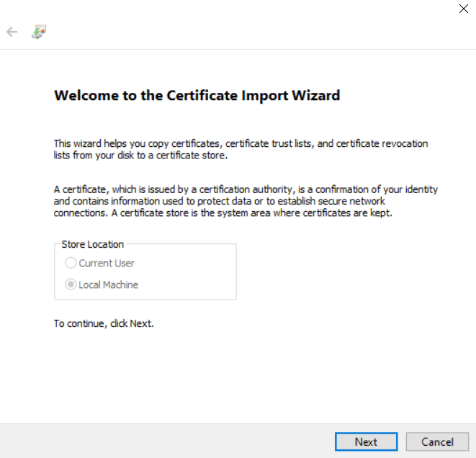Close the Certificate Import Wizard window

click(464, 9)
